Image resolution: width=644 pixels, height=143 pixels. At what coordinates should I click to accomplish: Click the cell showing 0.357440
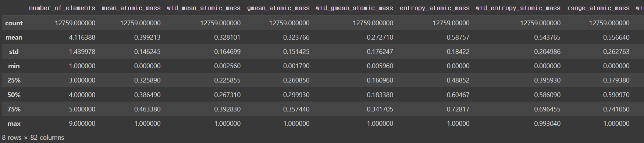click(x=296, y=109)
